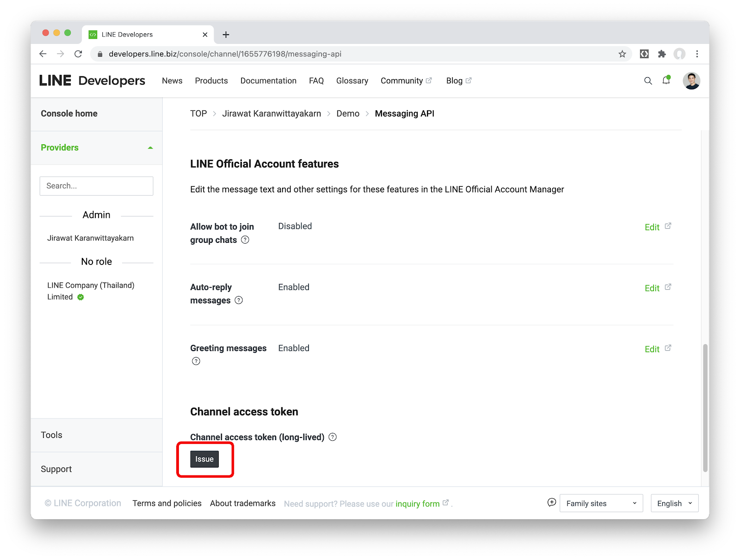Click the address bar lock icon
740x560 pixels.
100,54
